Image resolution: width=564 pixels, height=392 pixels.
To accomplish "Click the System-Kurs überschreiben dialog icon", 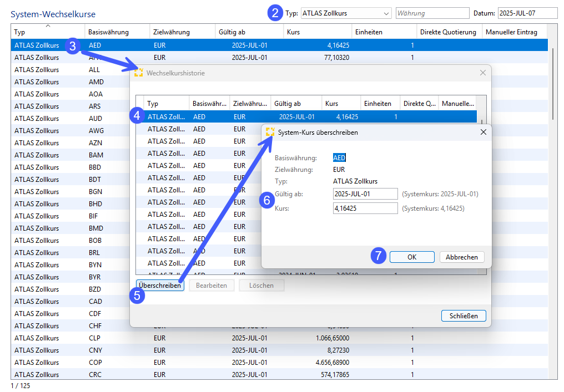I will click(x=270, y=132).
